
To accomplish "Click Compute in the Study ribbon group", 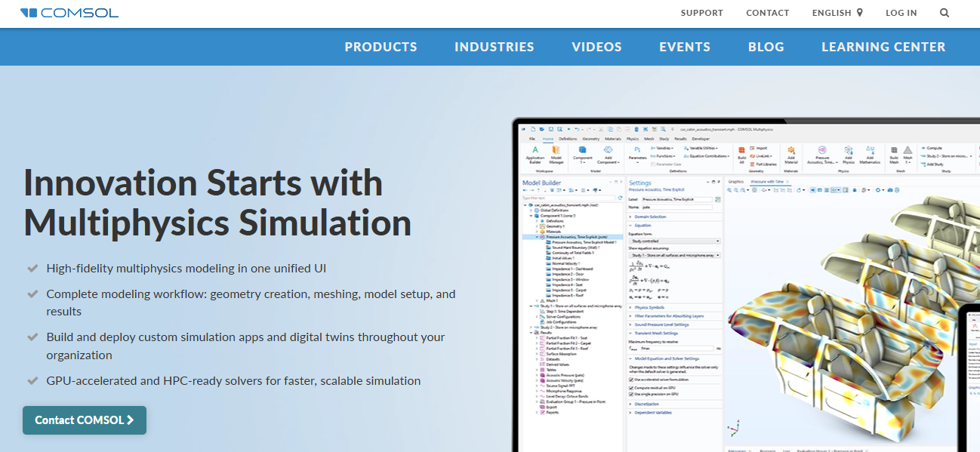I will point(932,148).
